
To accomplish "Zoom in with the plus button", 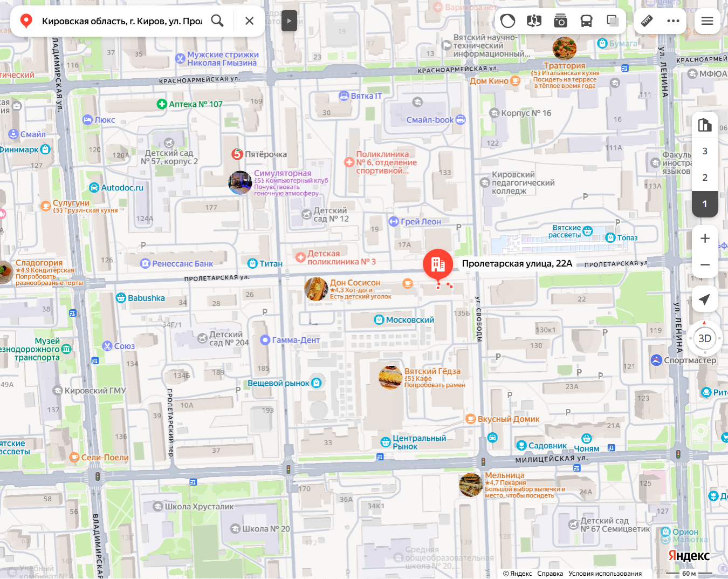I will click(705, 239).
